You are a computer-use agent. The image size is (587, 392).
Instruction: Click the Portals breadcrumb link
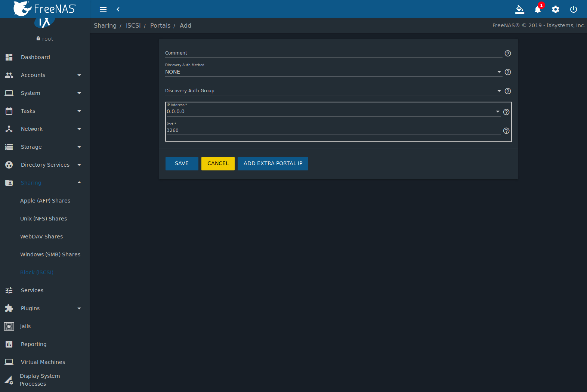coord(160,25)
